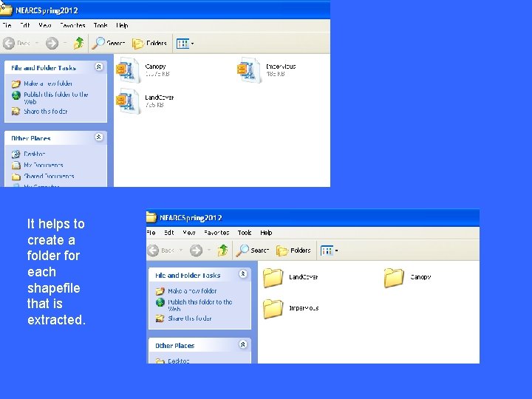532x399 pixels.
Task: Click the Forward arrow in the lower window
Action: click(196, 250)
